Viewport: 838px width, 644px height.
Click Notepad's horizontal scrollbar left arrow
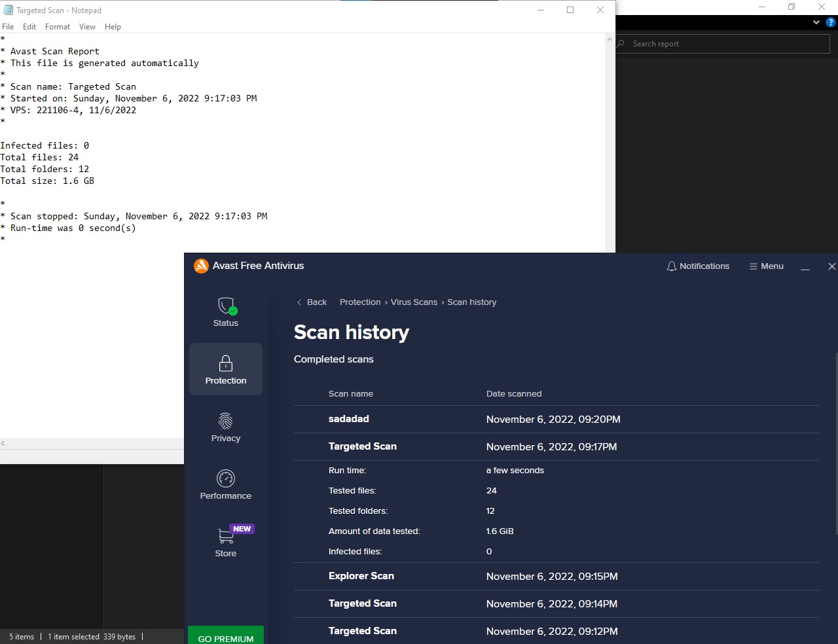pos(3,444)
